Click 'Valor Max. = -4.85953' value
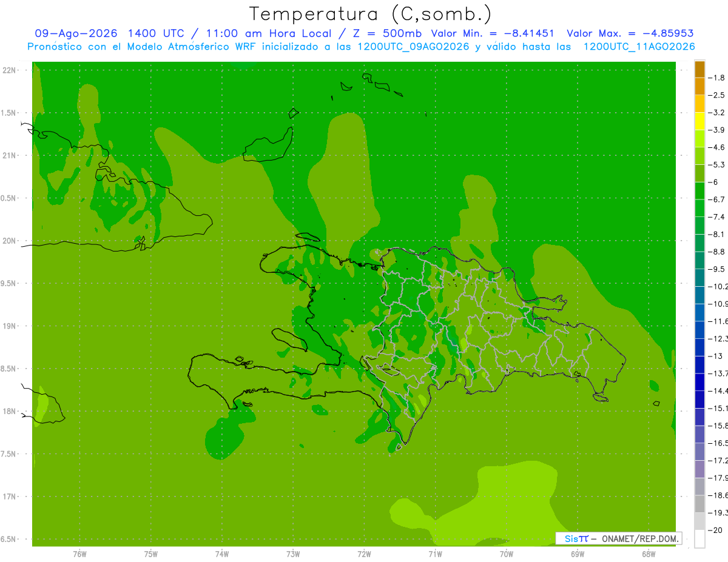Screen dimensions: 728x562 pos(630,33)
